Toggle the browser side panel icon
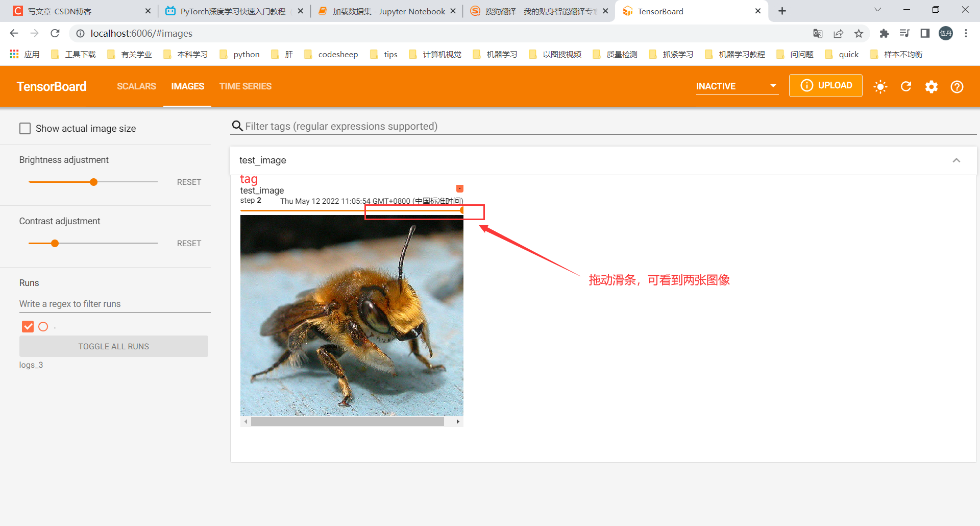980x526 pixels. pyautogui.click(x=925, y=33)
